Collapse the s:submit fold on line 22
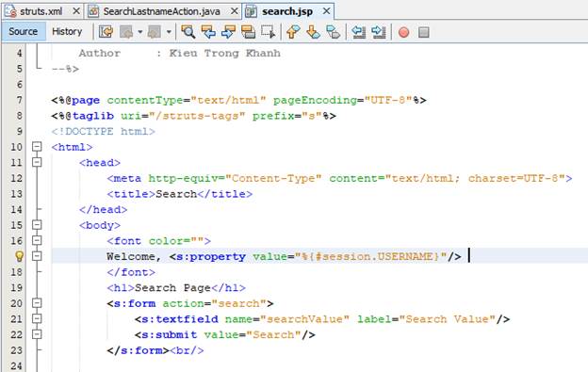 pyautogui.click(x=37, y=334)
